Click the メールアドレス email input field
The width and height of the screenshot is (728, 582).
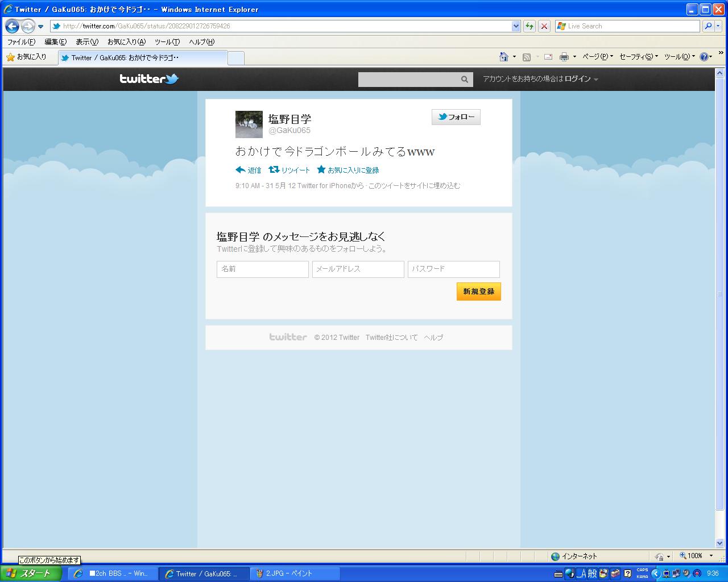point(358,269)
